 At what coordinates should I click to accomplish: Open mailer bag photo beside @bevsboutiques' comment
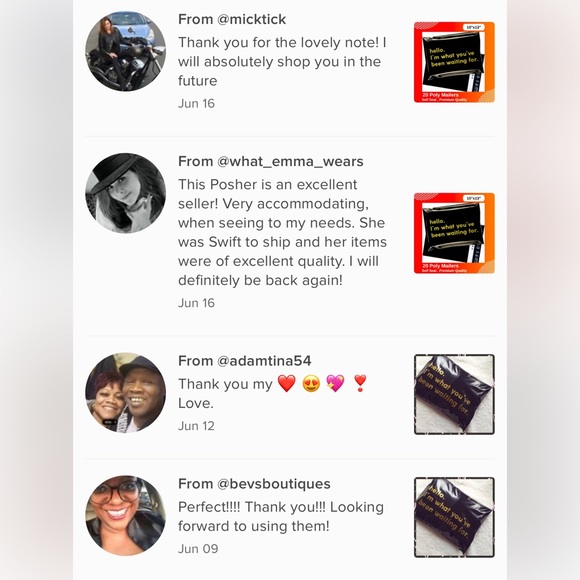tap(454, 517)
